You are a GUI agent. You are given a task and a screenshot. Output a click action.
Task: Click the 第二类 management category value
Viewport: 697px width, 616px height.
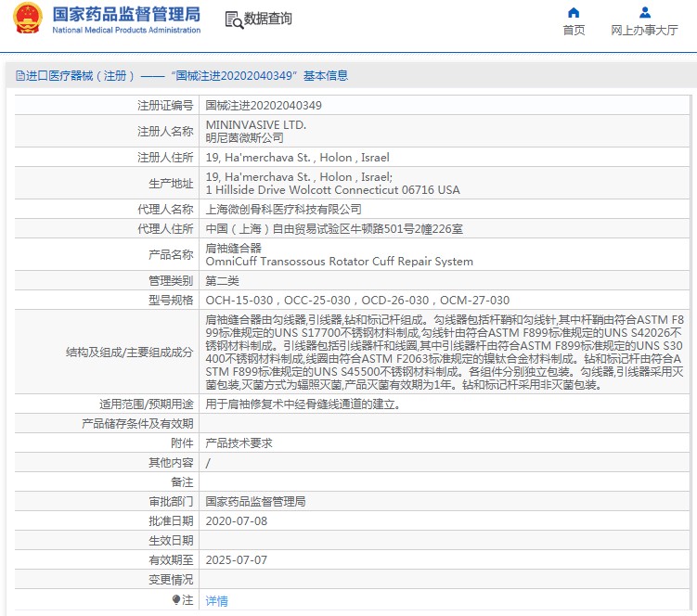point(222,281)
